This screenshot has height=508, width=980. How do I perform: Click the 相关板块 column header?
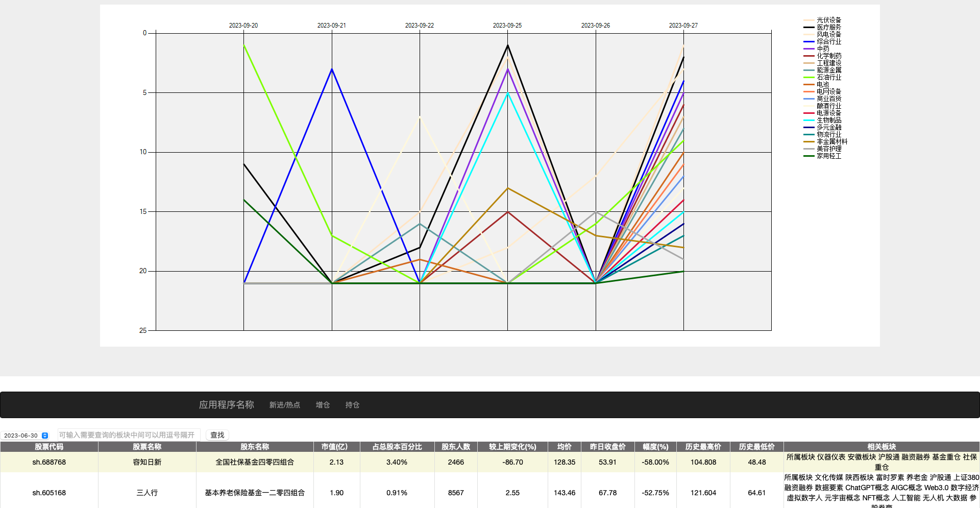[881, 447]
